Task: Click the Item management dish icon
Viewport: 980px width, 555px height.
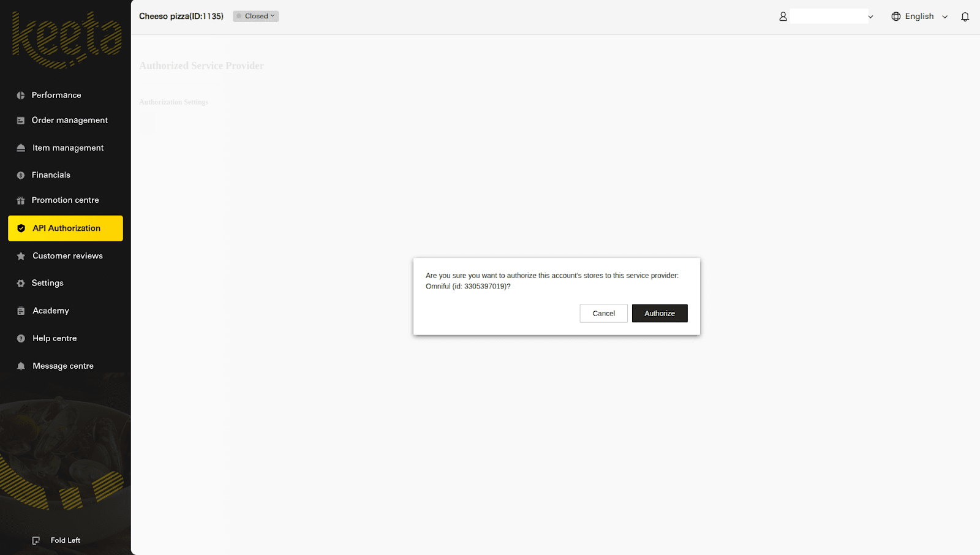Action: [x=21, y=148]
